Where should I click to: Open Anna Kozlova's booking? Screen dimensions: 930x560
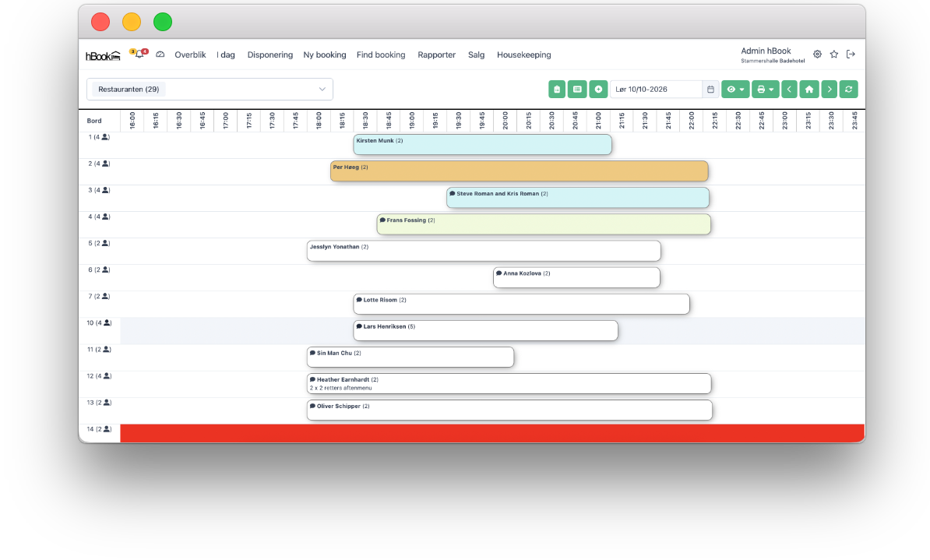pos(576,277)
